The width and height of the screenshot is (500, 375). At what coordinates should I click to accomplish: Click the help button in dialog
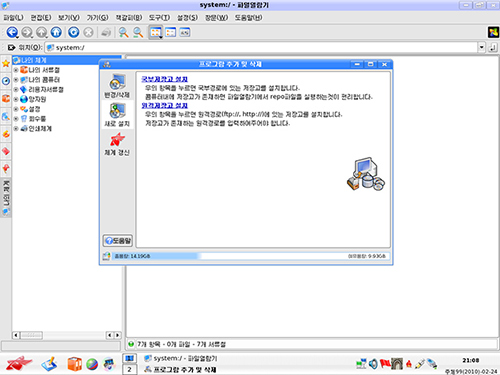[118, 240]
